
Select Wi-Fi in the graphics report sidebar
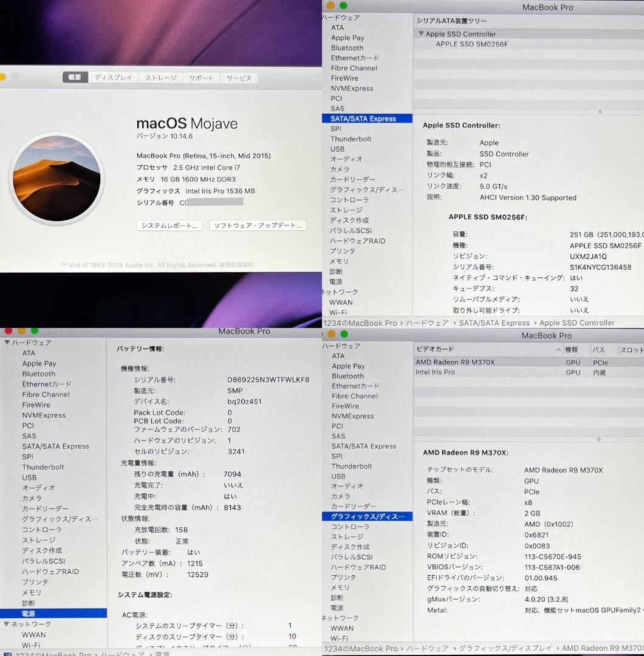pos(339,638)
